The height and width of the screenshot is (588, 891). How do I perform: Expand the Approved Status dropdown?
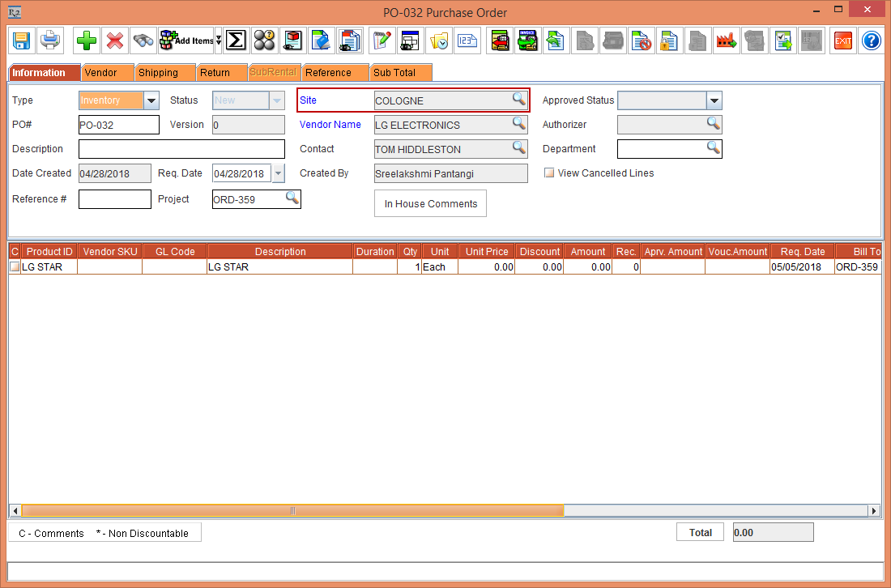714,100
